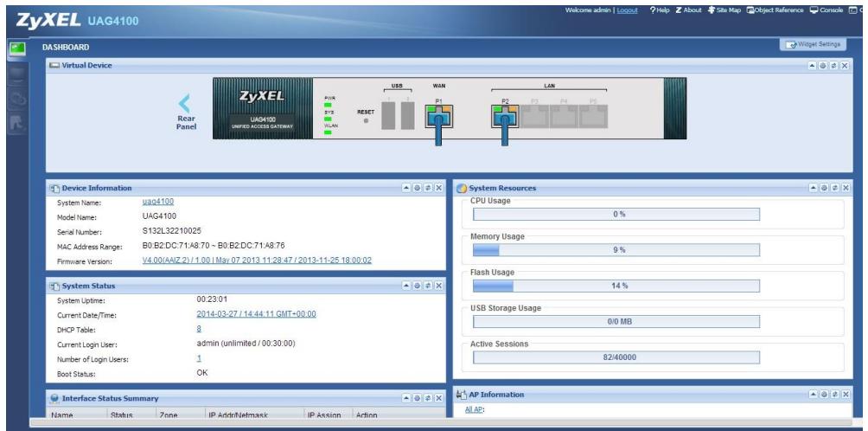Close the System Resources widget
The image size is (868, 431).
tap(846, 189)
